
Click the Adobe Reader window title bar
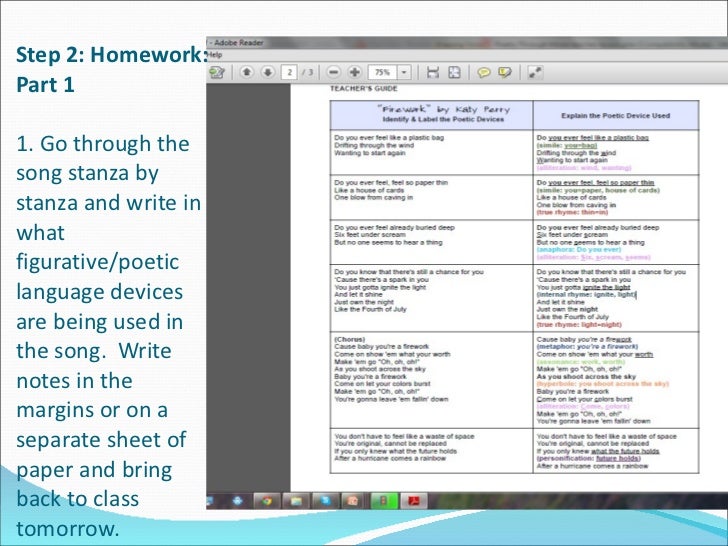click(x=467, y=43)
